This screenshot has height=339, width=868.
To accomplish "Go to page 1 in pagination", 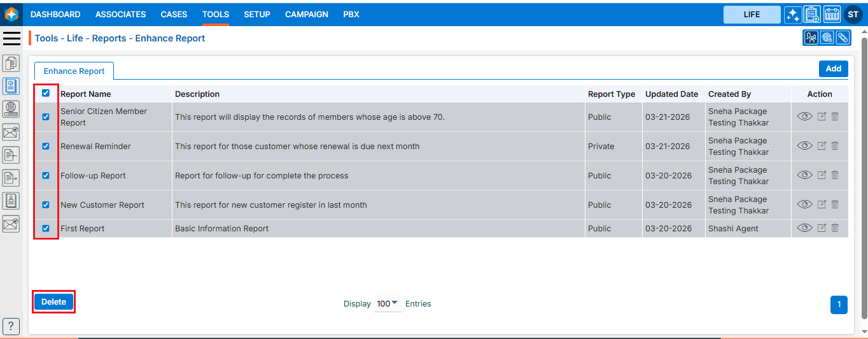I will [x=839, y=305].
